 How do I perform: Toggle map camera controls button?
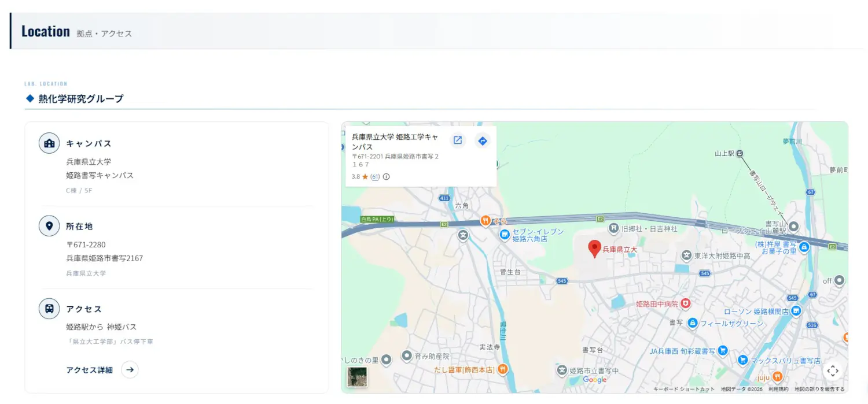[x=832, y=370]
